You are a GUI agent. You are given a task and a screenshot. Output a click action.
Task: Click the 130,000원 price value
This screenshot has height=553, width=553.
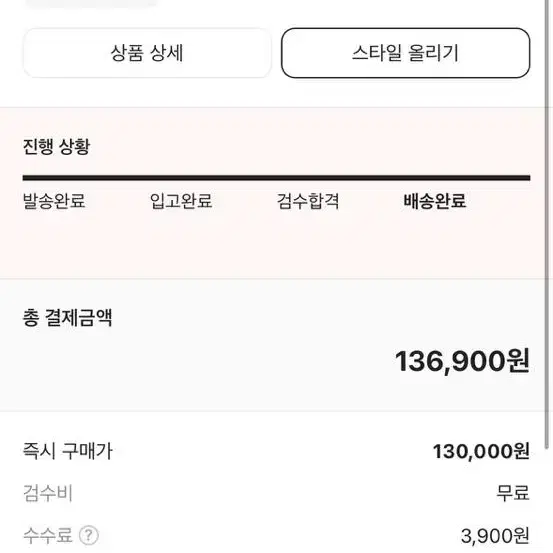pos(481,451)
